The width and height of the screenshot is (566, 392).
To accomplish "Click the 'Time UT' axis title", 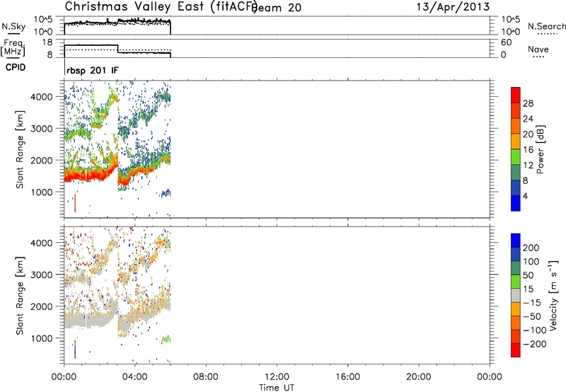I will 277,388.
